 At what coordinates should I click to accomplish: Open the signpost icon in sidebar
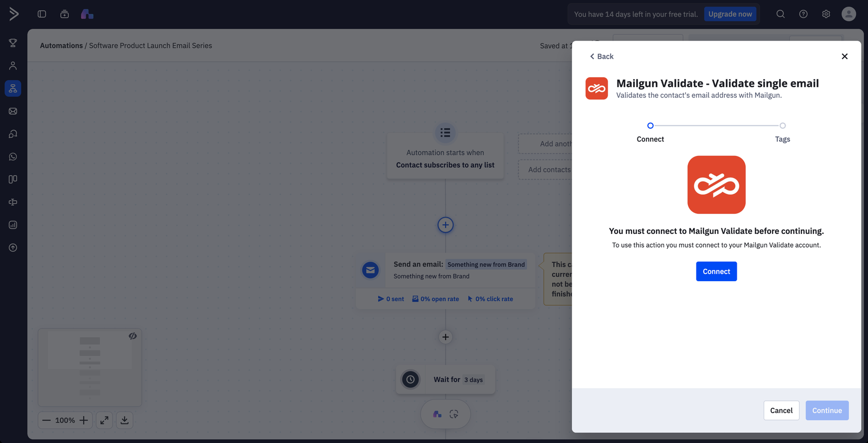tap(13, 202)
